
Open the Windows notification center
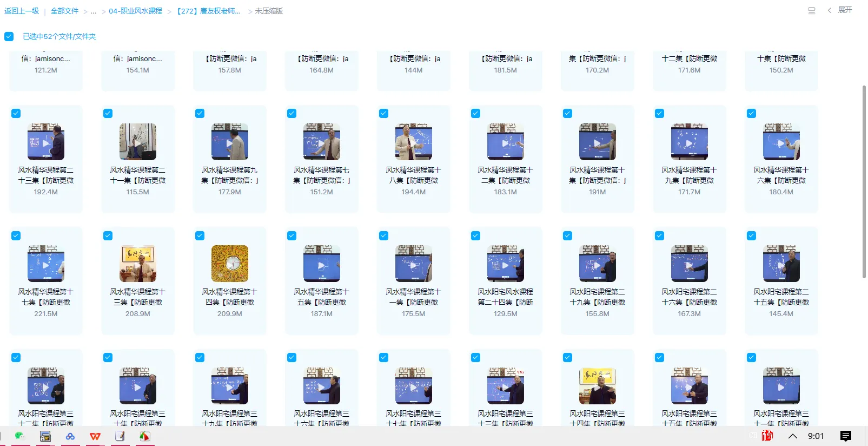click(x=846, y=436)
